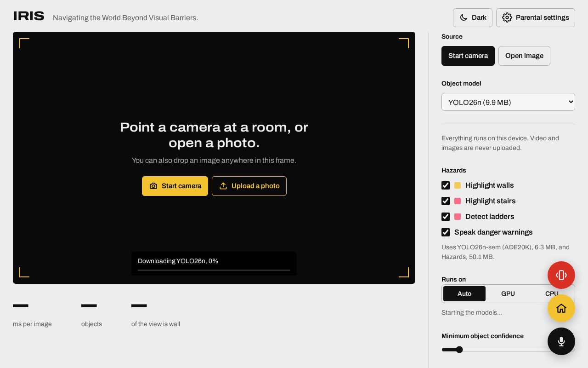Turn off Speak danger warnings
The height and width of the screenshot is (368, 588).
coord(446,232)
